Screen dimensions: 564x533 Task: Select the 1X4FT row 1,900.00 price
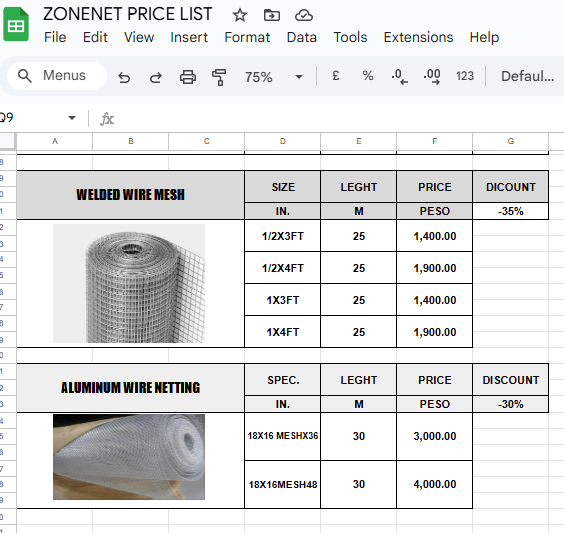pyautogui.click(x=435, y=332)
